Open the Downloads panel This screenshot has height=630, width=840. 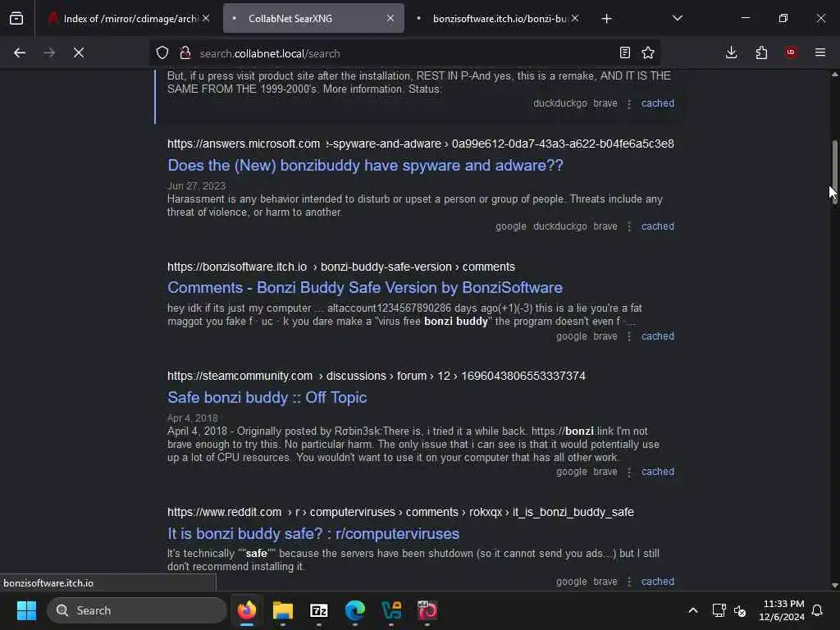[731, 52]
